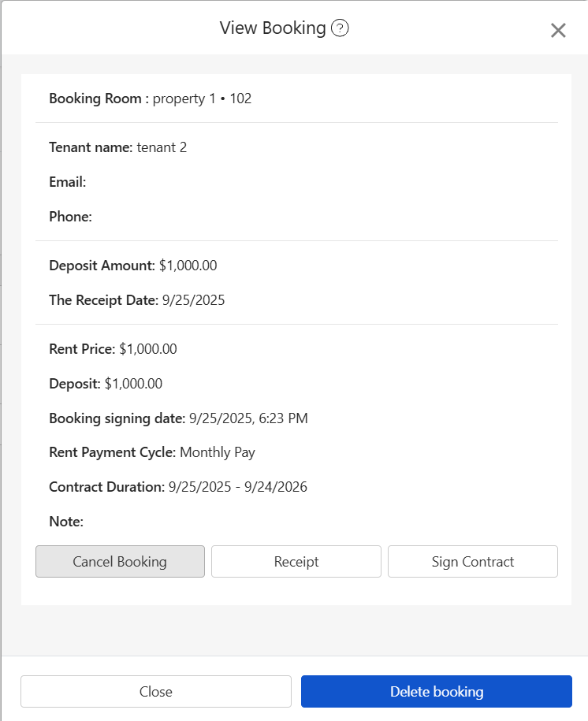Click the Booking signing date 6:23 PM text
The width and height of the screenshot is (588, 721).
[x=248, y=418]
